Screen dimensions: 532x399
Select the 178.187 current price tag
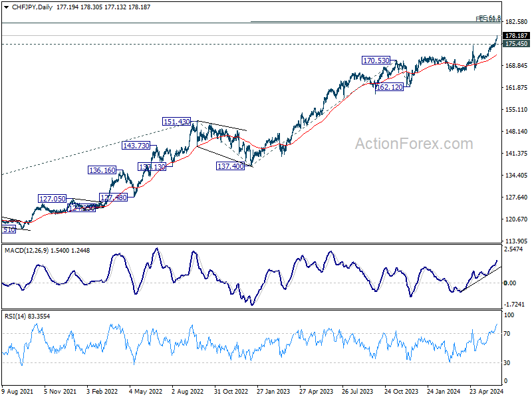[x=516, y=36]
